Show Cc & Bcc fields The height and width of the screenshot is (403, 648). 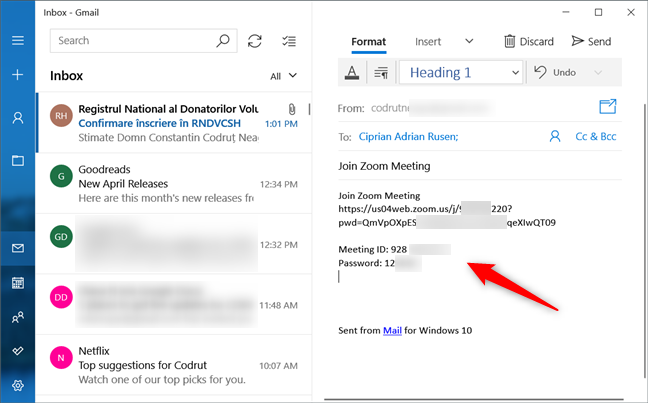[596, 136]
